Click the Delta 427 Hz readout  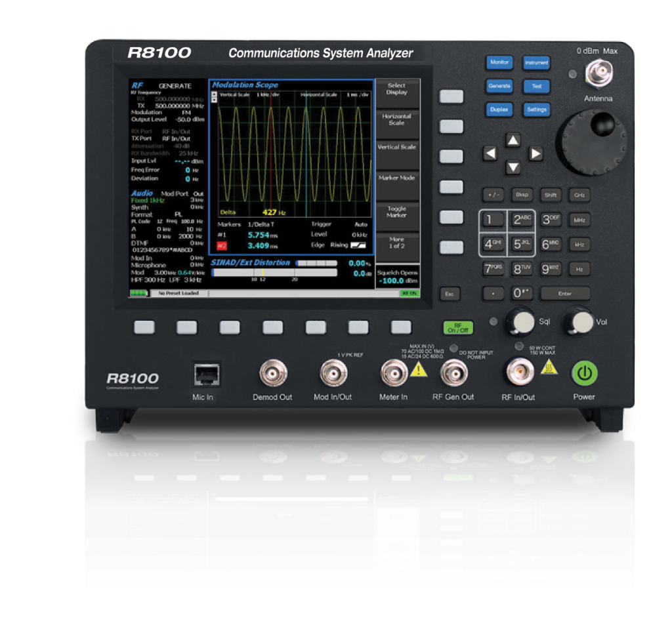point(253,212)
